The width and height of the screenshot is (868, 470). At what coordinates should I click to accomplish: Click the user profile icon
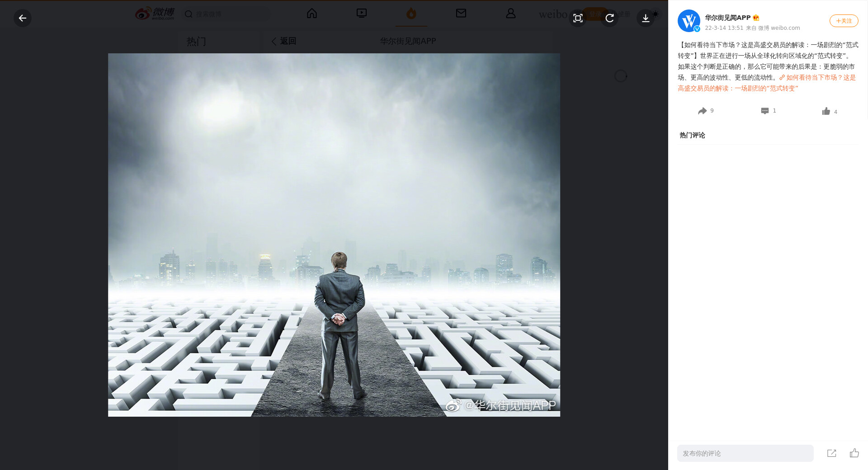click(x=511, y=14)
